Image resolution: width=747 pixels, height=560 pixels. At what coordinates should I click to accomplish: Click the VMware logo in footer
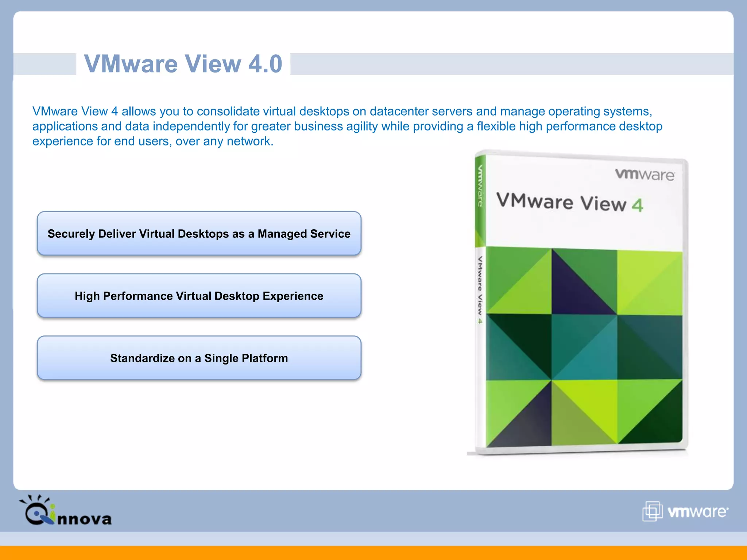685,511
